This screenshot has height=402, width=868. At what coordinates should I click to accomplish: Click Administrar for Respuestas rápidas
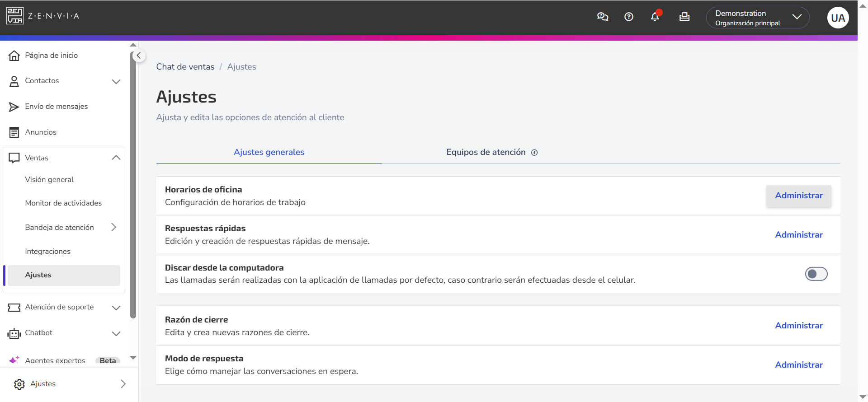pos(799,235)
